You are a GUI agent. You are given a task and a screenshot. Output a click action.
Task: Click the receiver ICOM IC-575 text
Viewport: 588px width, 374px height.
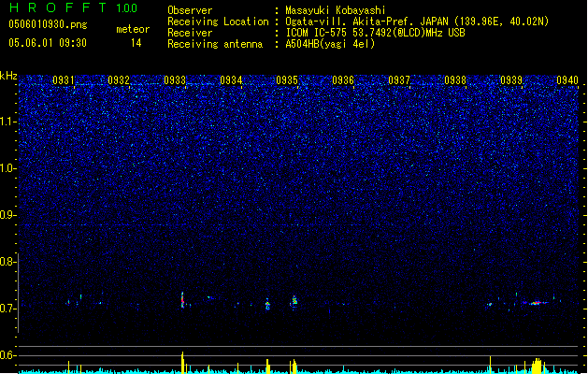click(x=317, y=33)
